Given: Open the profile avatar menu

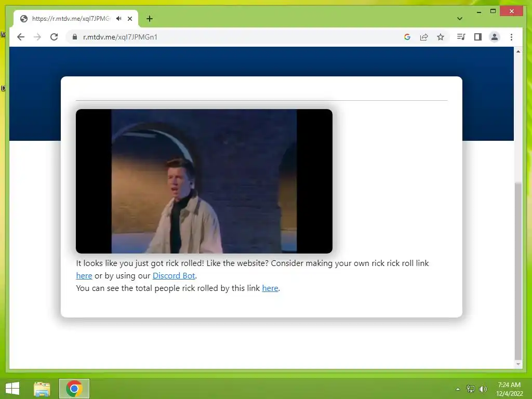Looking at the screenshot, I should click(495, 37).
